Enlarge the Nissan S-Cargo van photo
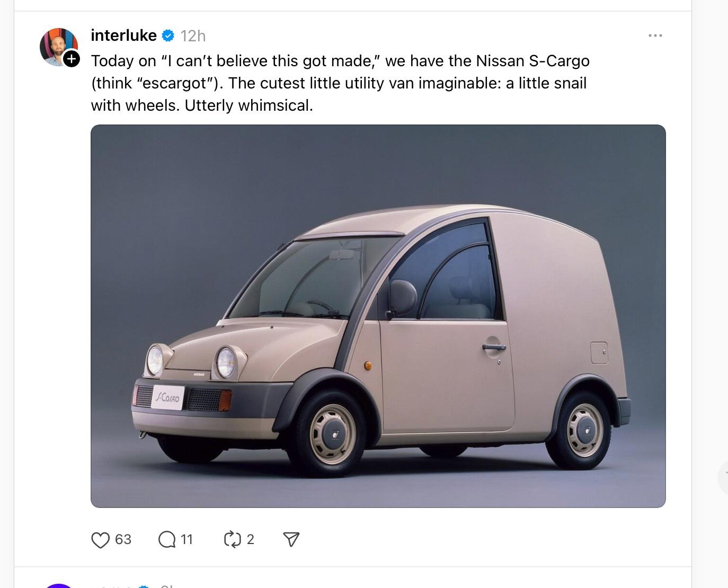 (378, 316)
